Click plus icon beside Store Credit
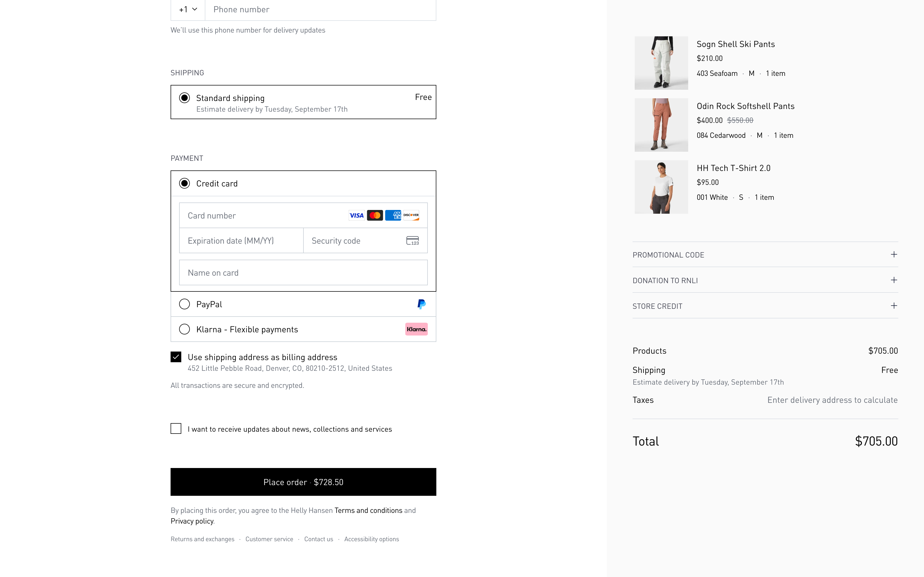The width and height of the screenshot is (924, 577). click(894, 306)
